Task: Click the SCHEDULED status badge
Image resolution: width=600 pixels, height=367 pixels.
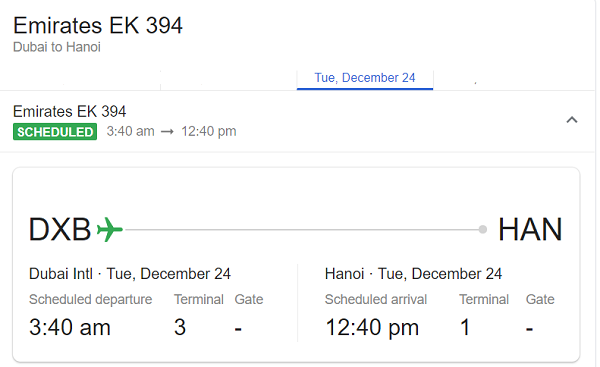Action: click(x=55, y=132)
